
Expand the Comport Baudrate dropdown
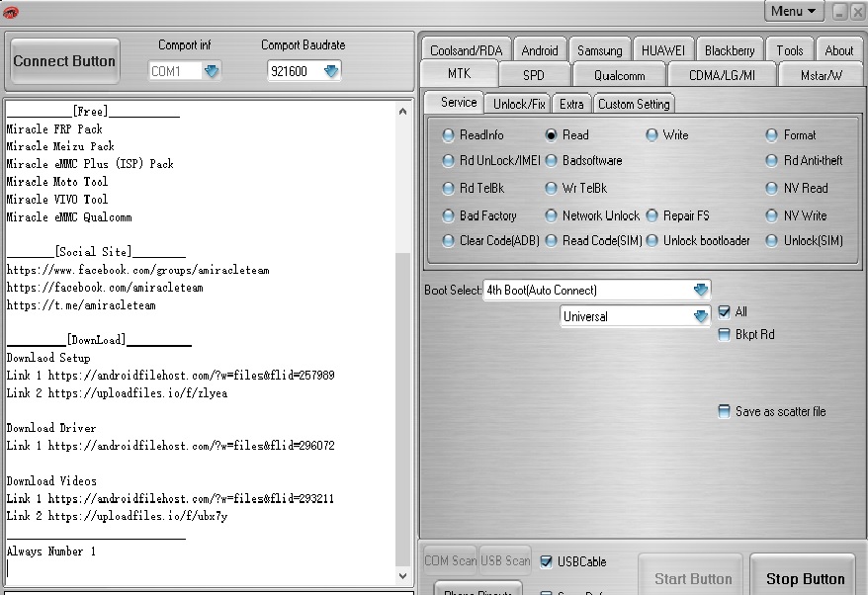(330, 71)
